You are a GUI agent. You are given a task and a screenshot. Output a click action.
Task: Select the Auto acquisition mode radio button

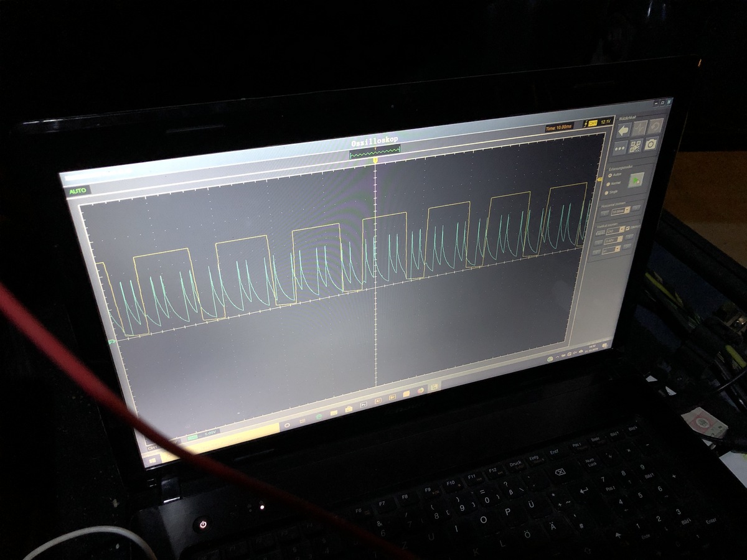coord(609,175)
